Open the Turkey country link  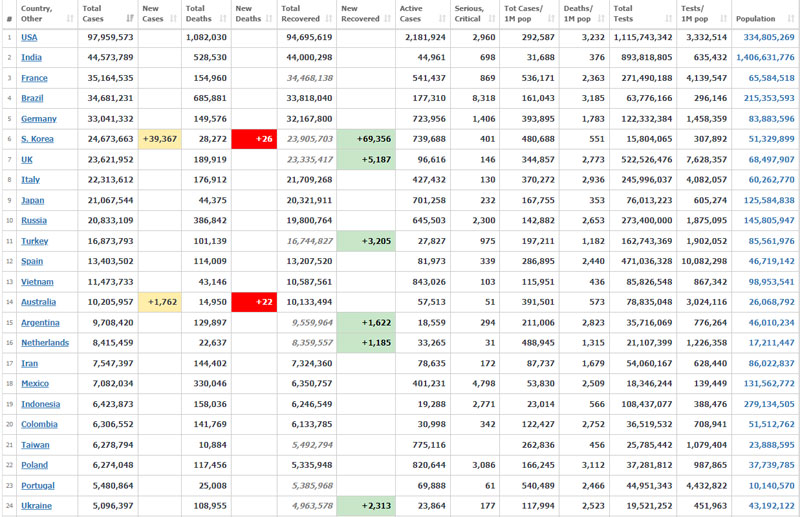pyautogui.click(x=35, y=241)
